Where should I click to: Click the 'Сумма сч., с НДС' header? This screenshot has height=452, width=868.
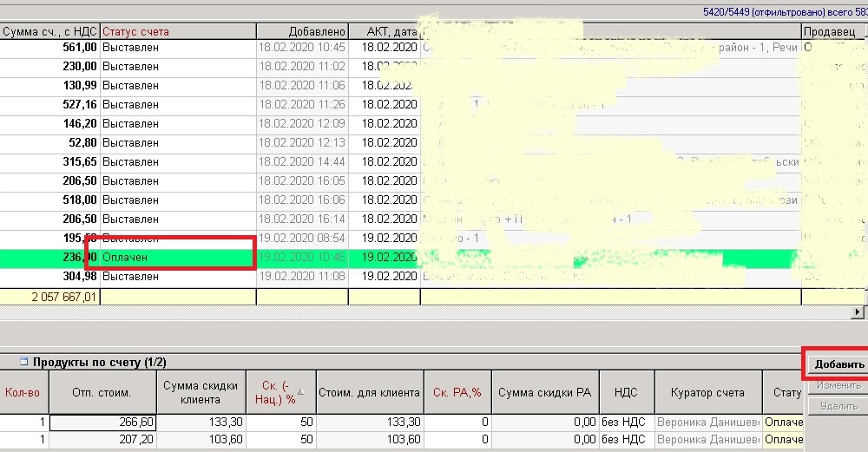[x=49, y=31]
